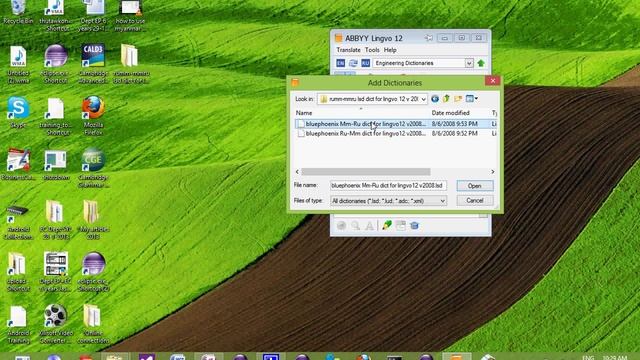Select the Mozilla Firefox desktop shortcut

pos(93,115)
